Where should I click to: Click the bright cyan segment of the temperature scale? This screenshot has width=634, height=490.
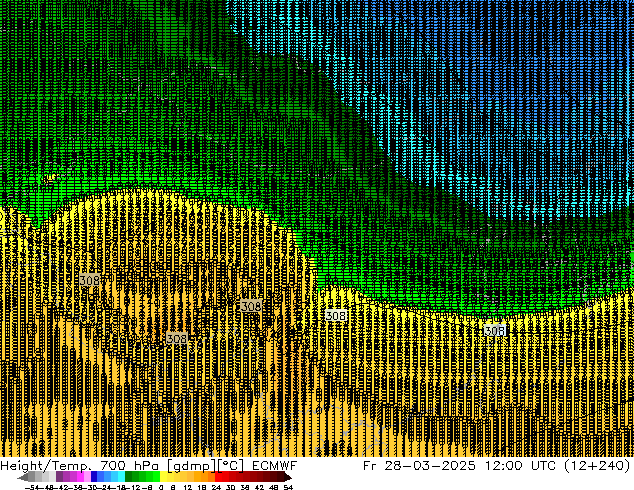(121, 477)
